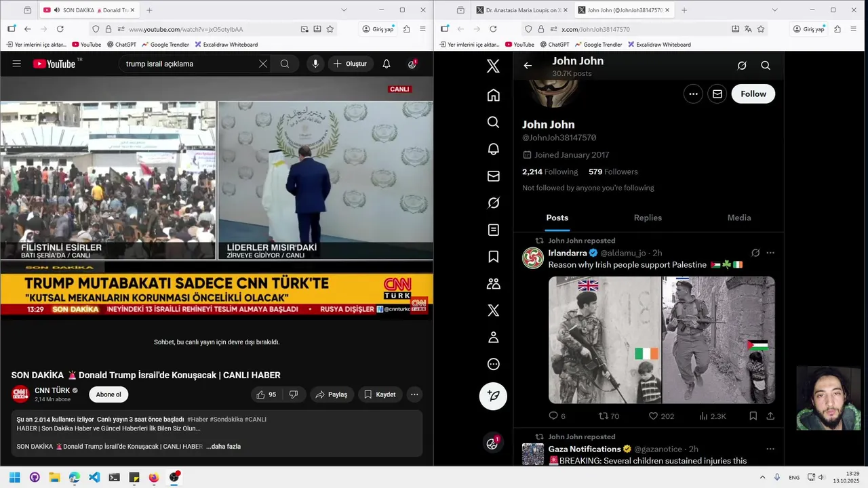The image size is (868, 488).
Task: List all tabs in the X window
Action: [x=774, y=10]
